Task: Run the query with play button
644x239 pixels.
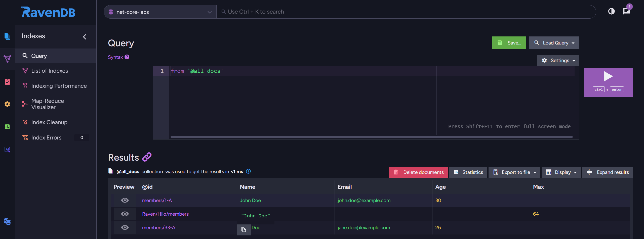Action: coord(608,82)
